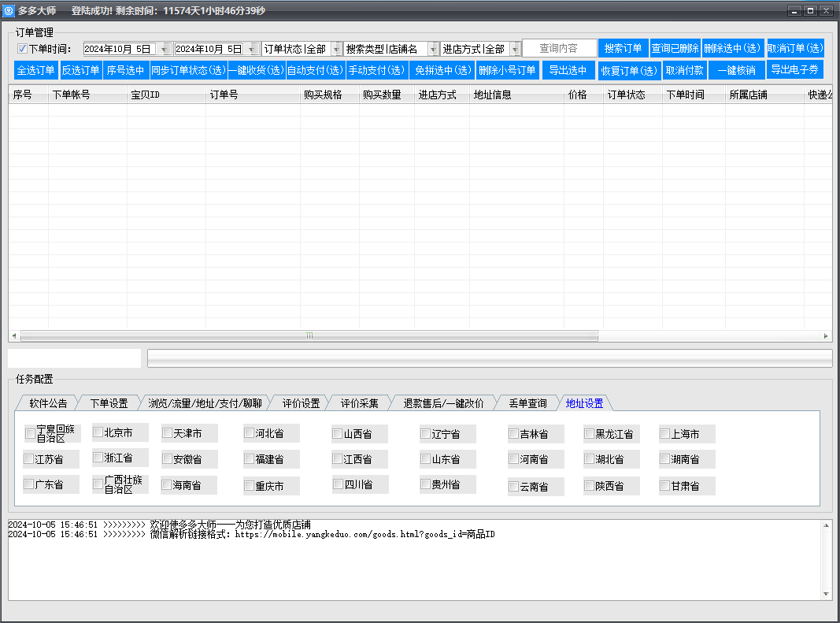The width and height of the screenshot is (840, 623).
Task: Click 删除小号订单 button
Action: (507, 70)
